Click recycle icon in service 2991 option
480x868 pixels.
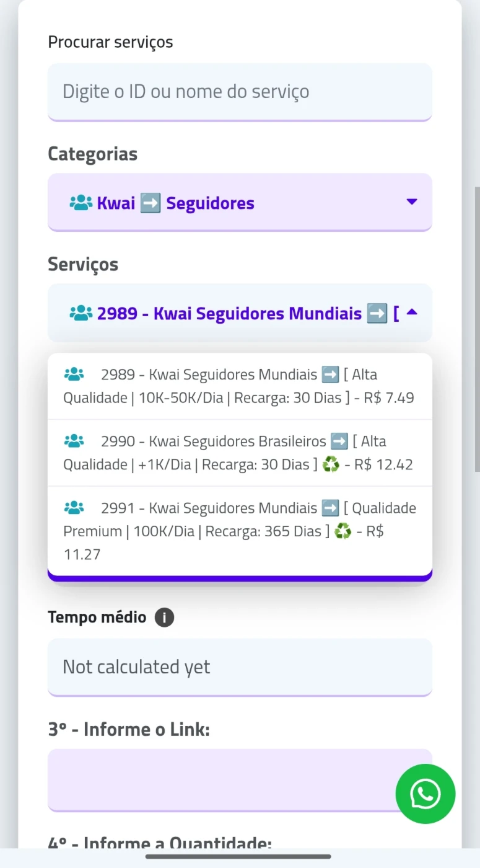tap(343, 531)
